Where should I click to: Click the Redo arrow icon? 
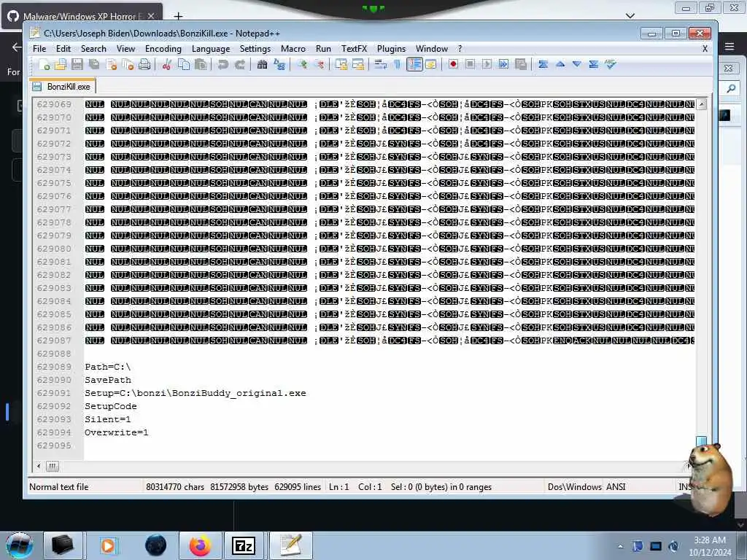pos(239,64)
